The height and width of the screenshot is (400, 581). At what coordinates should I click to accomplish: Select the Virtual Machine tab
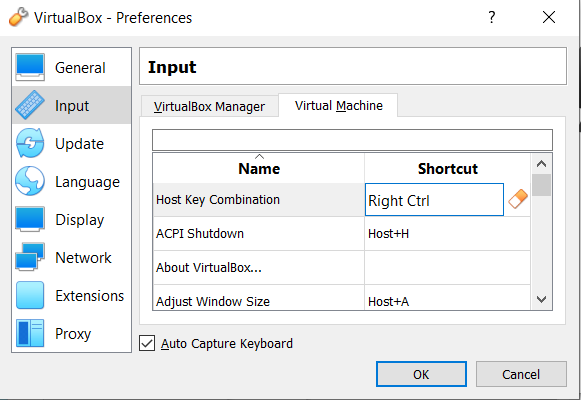point(338,106)
